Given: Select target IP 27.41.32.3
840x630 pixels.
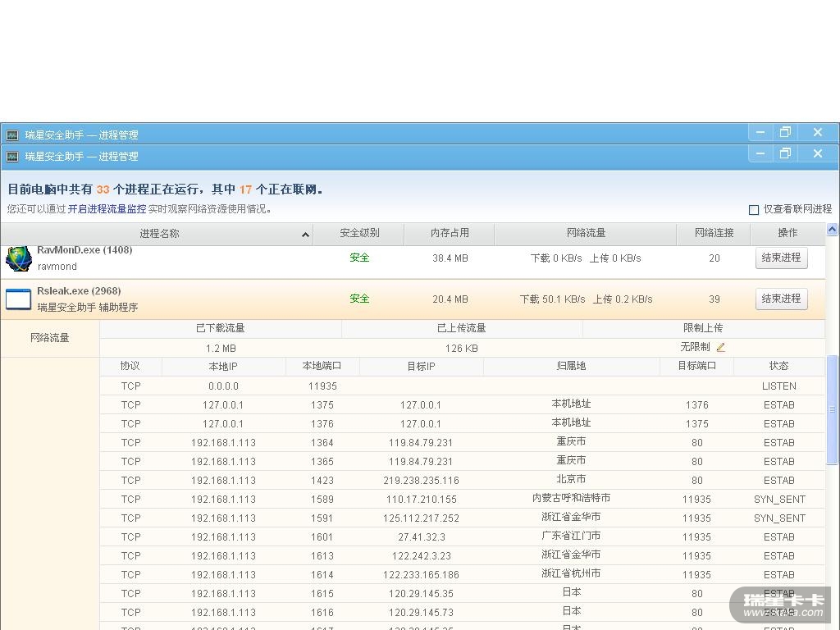Looking at the screenshot, I should pyautogui.click(x=421, y=537).
